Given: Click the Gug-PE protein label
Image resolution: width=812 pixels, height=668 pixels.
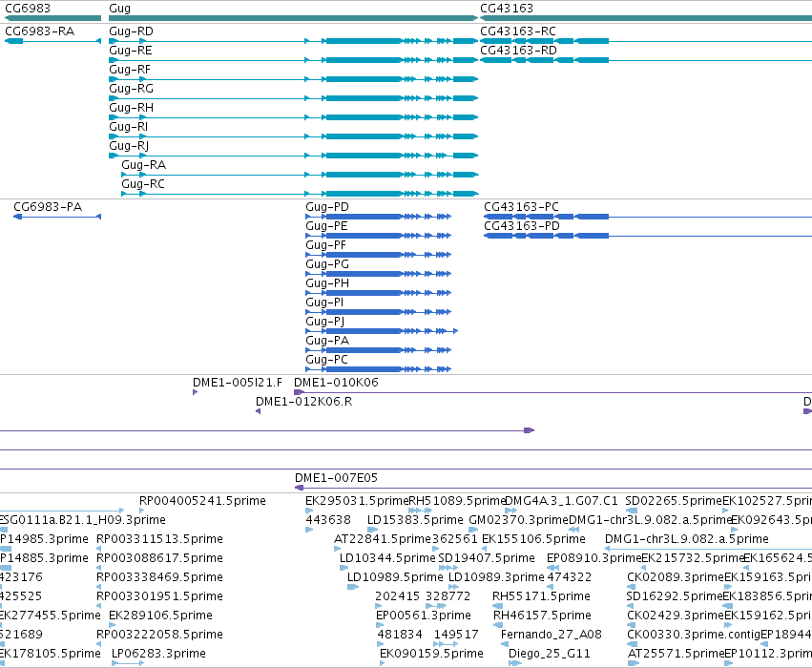Looking at the screenshot, I should coord(326,226).
